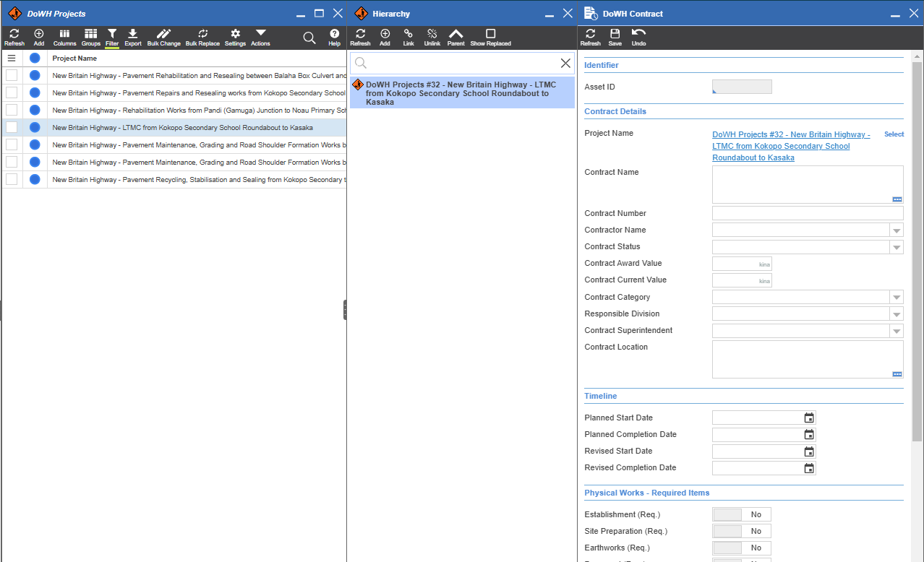Image resolution: width=924 pixels, height=562 pixels.
Task: Click the Bulk Change toolbar icon
Action: coord(163,37)
